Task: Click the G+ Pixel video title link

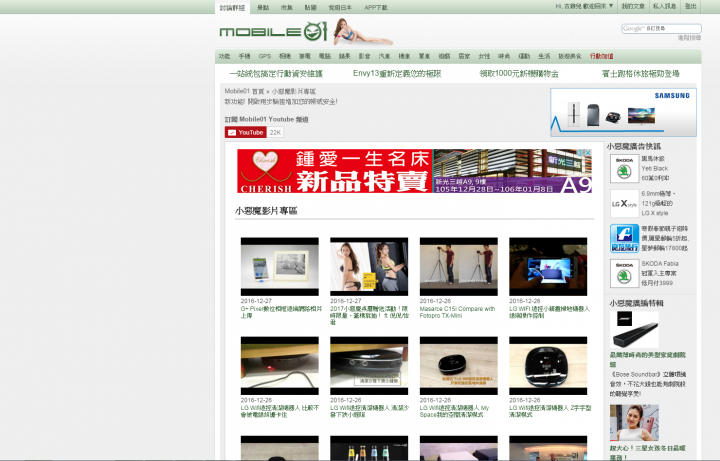Action: (281, 312)
